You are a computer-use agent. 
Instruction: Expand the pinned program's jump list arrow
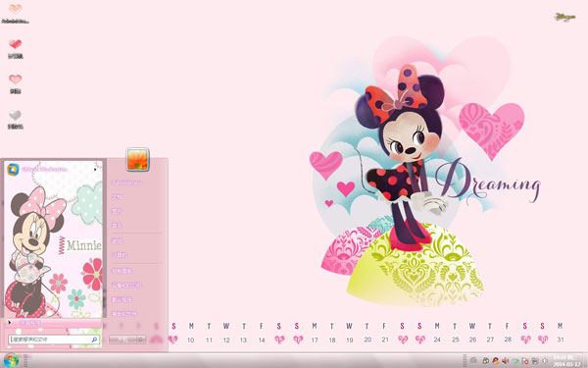95,170
